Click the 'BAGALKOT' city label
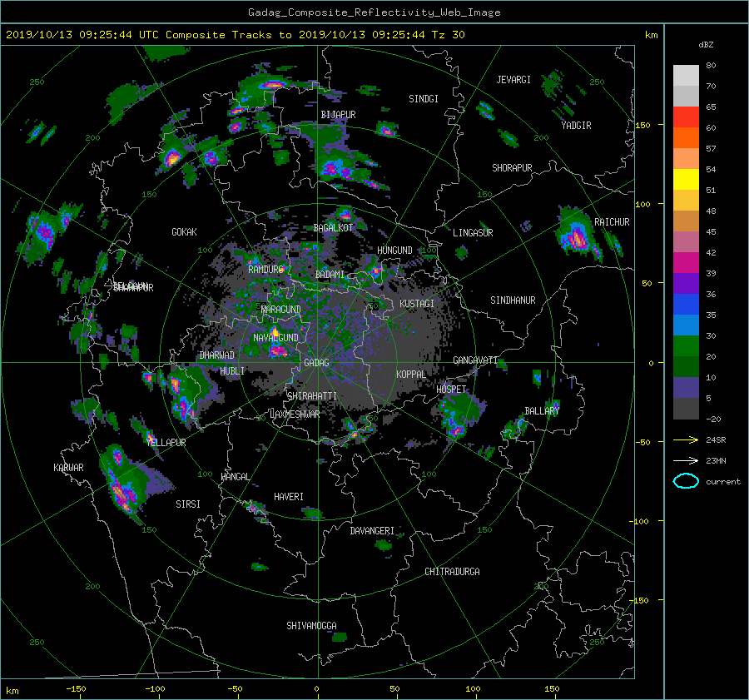 tap(333, 228)
